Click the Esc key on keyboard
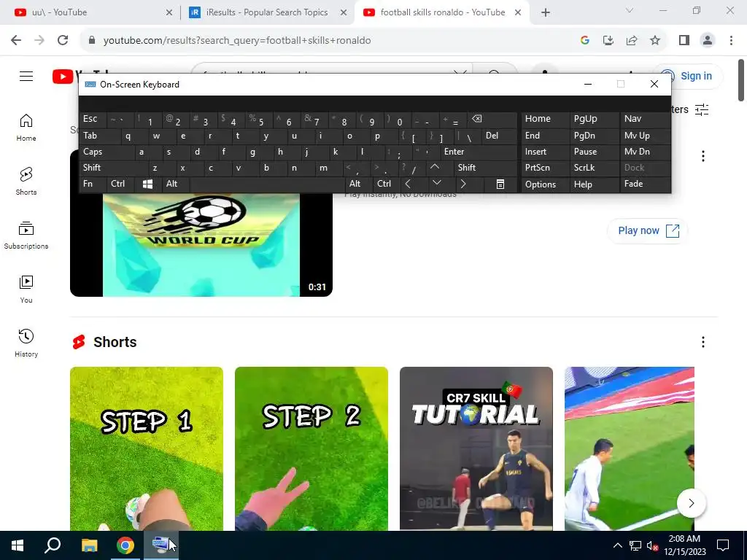747x560 pixels. 93,119
